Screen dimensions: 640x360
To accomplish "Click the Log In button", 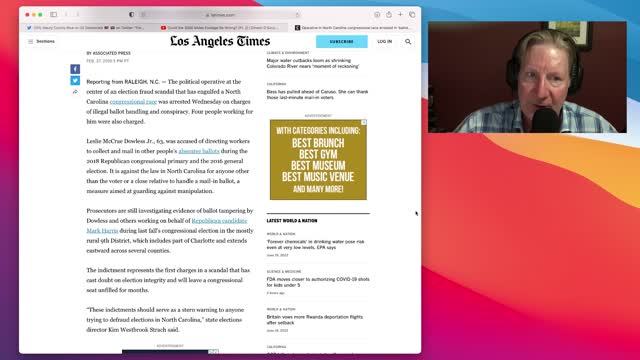I will pyautogui.click(x=384, y=42).
